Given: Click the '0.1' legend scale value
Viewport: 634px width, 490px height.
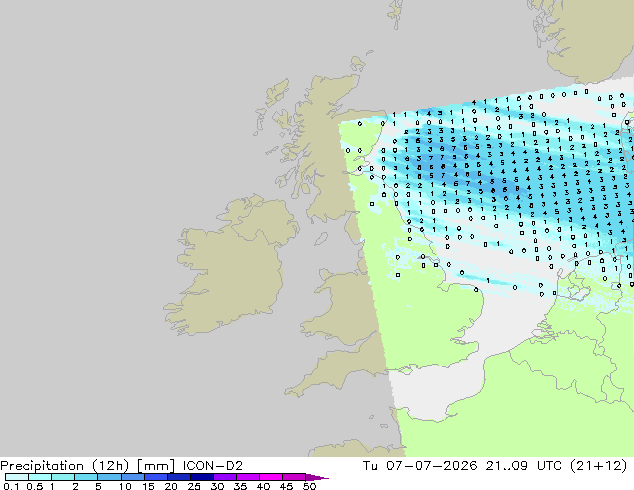Looking at the screenshot, I should pyautogui.click(x=11, y=486).
